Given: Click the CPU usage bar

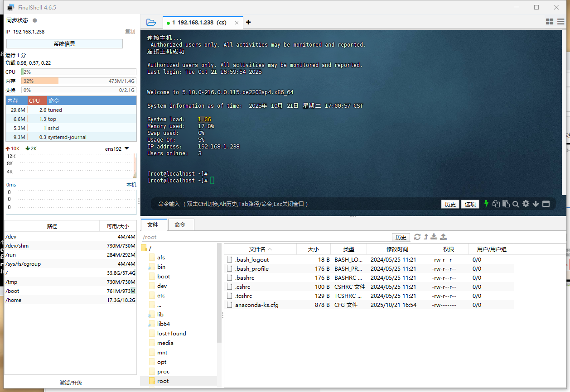Looking at the screenshot, I should (x=79, y=72).
